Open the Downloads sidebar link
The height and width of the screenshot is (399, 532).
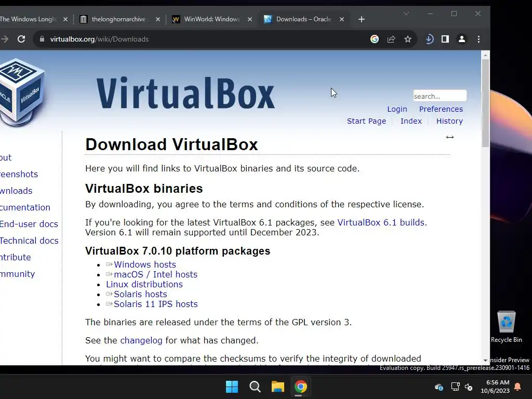(16, 191)
